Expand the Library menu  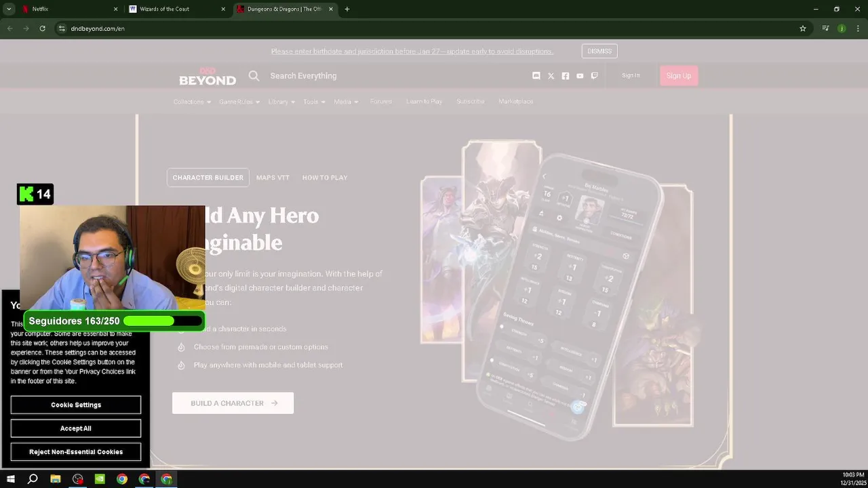281,102
